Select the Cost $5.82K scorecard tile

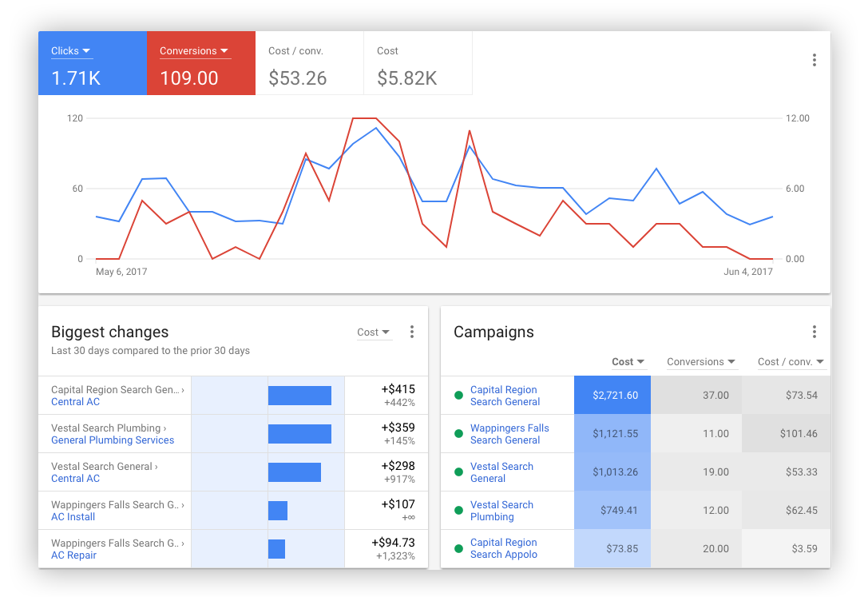[x=418, y=63]
